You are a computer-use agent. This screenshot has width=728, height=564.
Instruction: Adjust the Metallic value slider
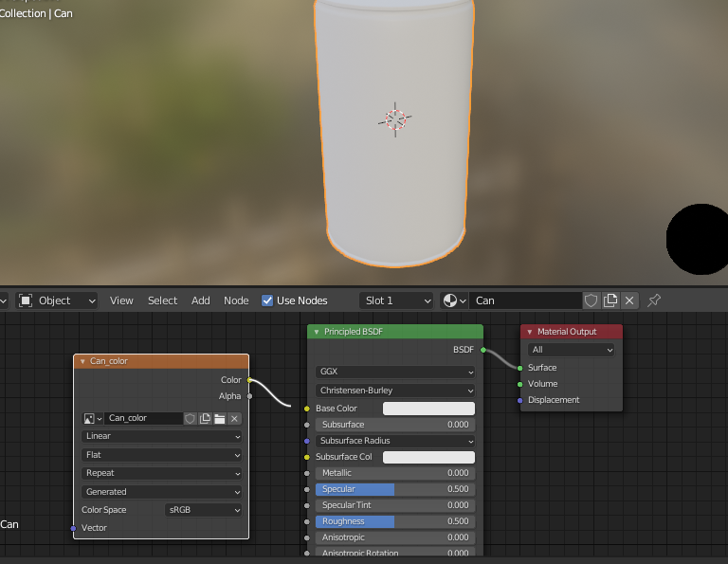(x=395, y=473)
